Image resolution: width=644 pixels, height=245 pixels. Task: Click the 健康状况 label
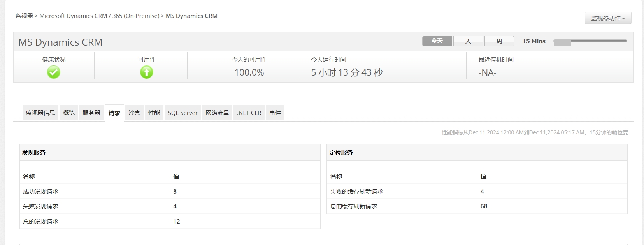click(x=54, y=59)
